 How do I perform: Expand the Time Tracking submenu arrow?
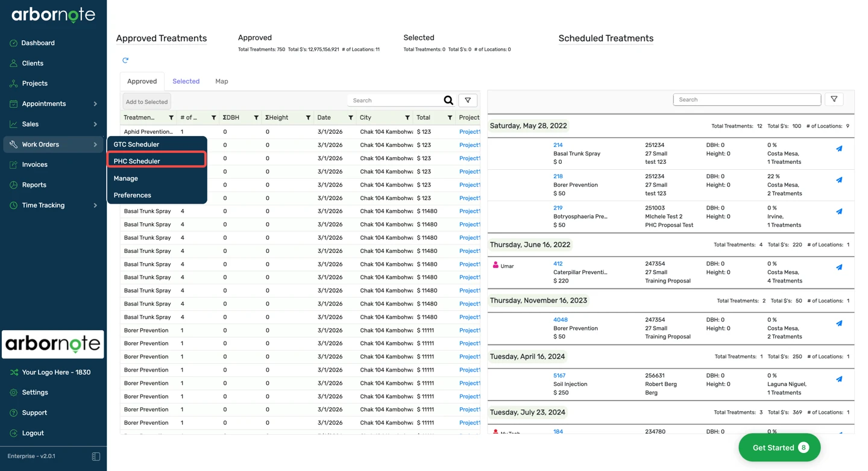[95, 205]
